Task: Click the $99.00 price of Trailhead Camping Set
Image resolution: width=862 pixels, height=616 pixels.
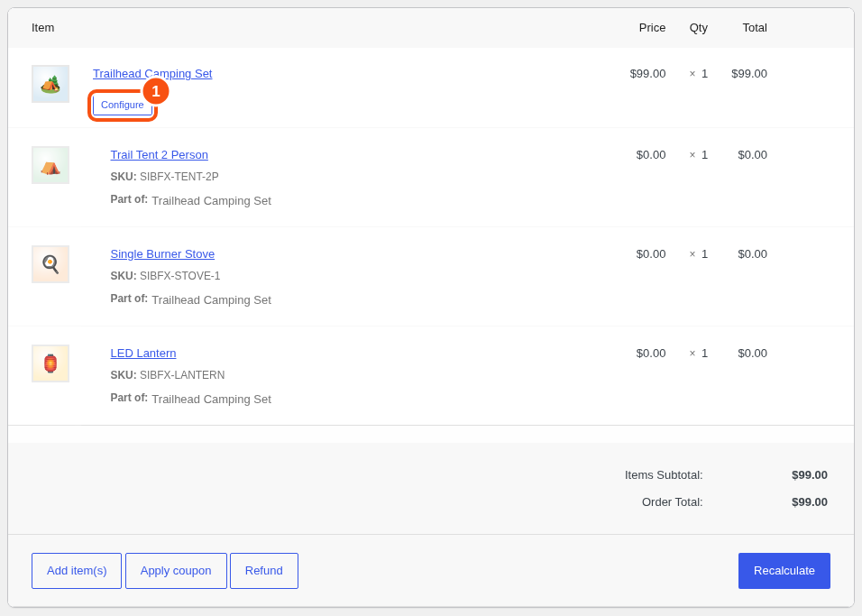Action: coord(647,74)
